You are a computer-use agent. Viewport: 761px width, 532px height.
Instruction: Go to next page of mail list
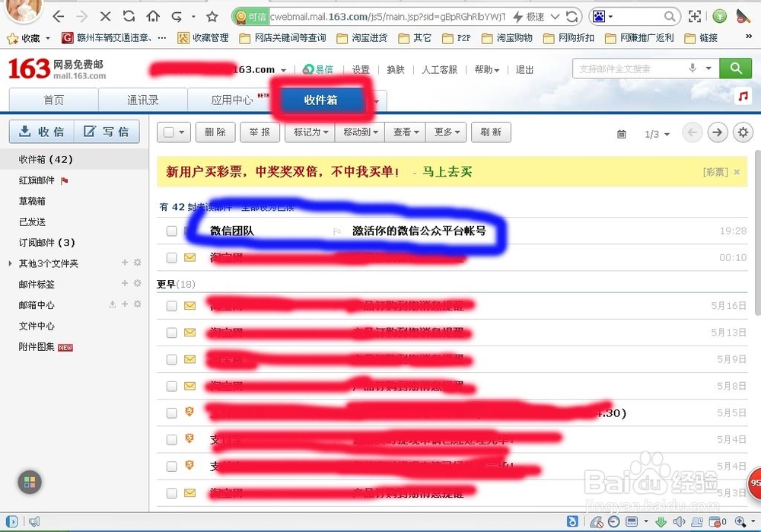point(718,132)
